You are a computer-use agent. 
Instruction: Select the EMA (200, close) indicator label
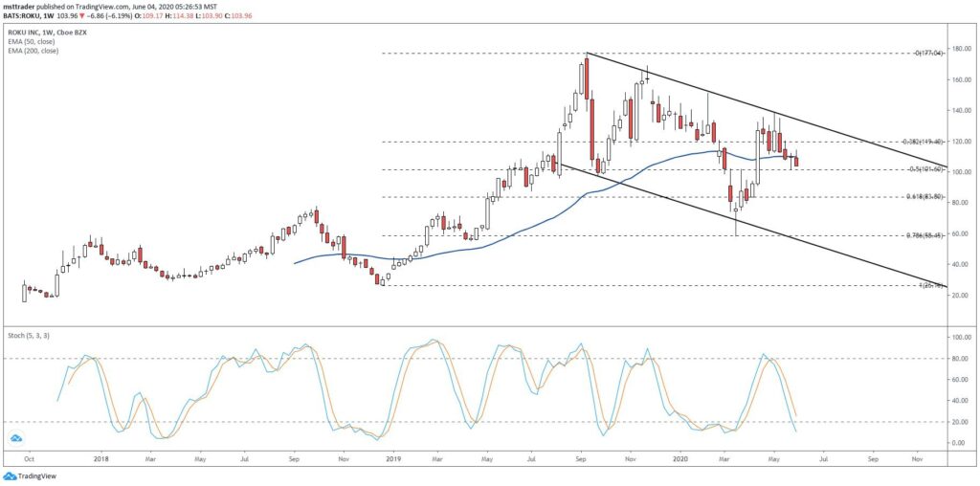pos(34,51)
